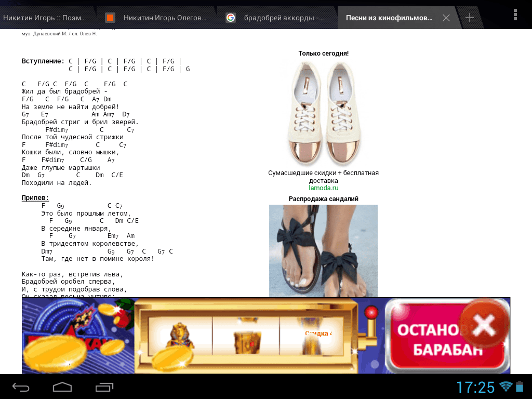Open the Recent Apps overview icon
532x399 pixels.
104,387
